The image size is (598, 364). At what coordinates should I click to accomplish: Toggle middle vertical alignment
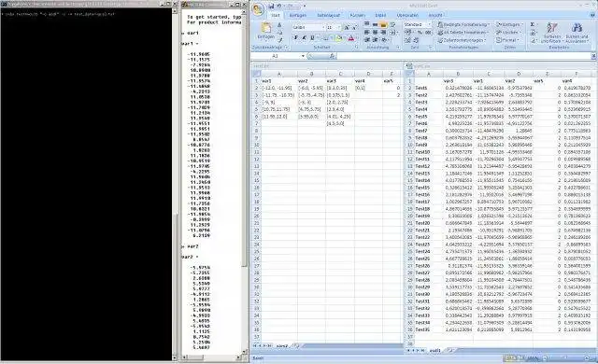pos(375,25)
